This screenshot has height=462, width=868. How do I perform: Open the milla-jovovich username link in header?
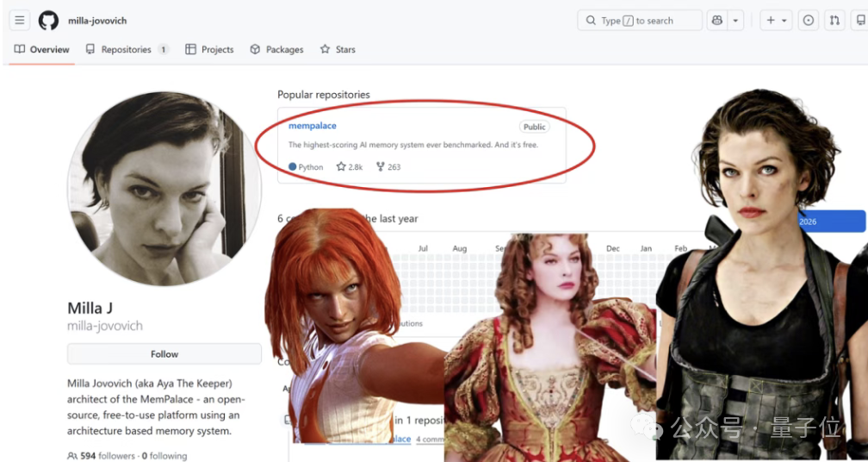pyautogui.click(x=97, y=21)
